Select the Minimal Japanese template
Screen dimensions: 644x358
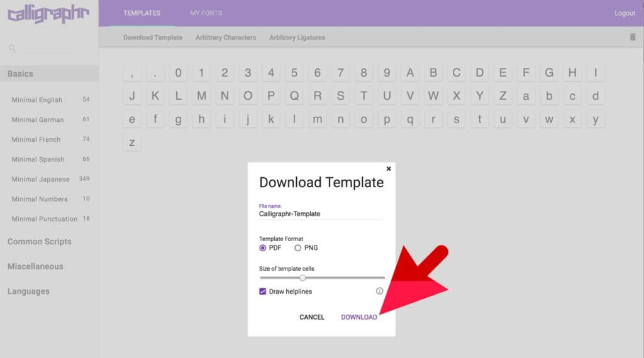pos(49,179)
